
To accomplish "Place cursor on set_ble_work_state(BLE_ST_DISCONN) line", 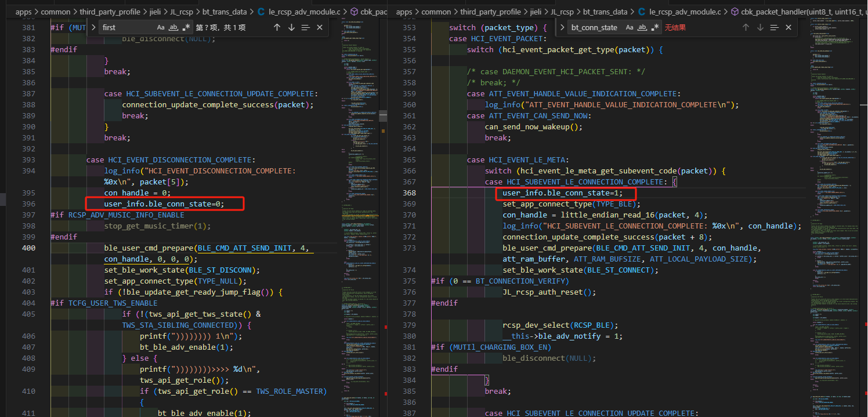I will tap(182, 270).
